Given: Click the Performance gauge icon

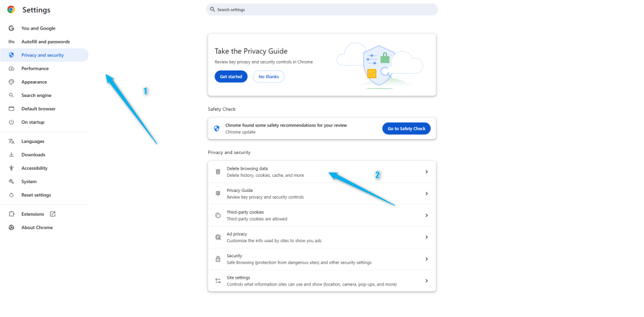Looking at the screenshot, I should pyautogui.click(x=11, y=69).
